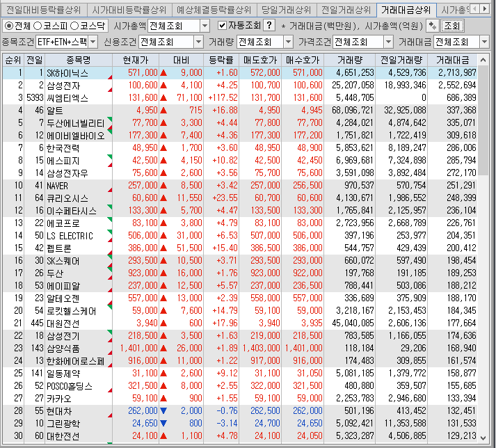Click 대원전선 stock name
The width and height of the screenshot is (496, 448).
point(63,323)
